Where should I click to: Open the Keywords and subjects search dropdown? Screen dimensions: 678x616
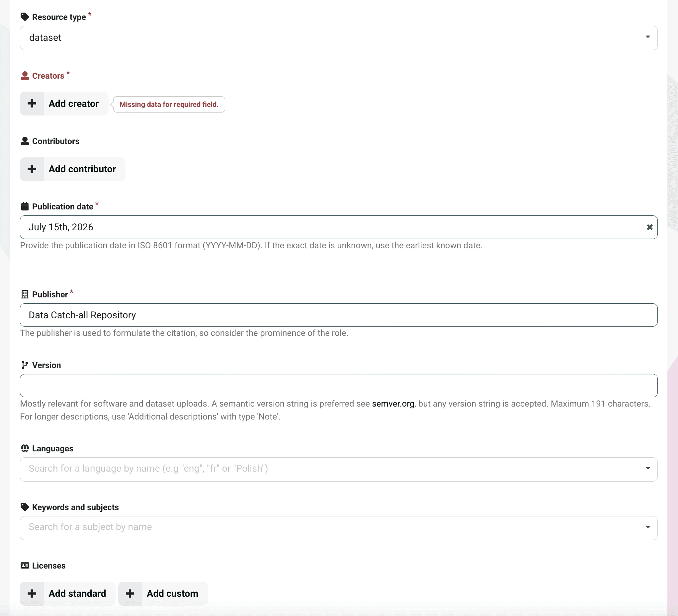point(339,528)
